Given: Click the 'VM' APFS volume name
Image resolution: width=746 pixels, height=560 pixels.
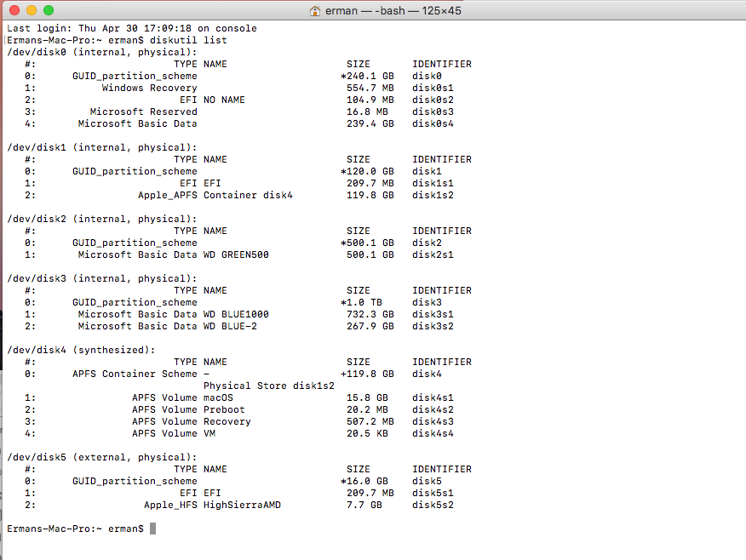Looking at the screenshot, I should 209,433.
